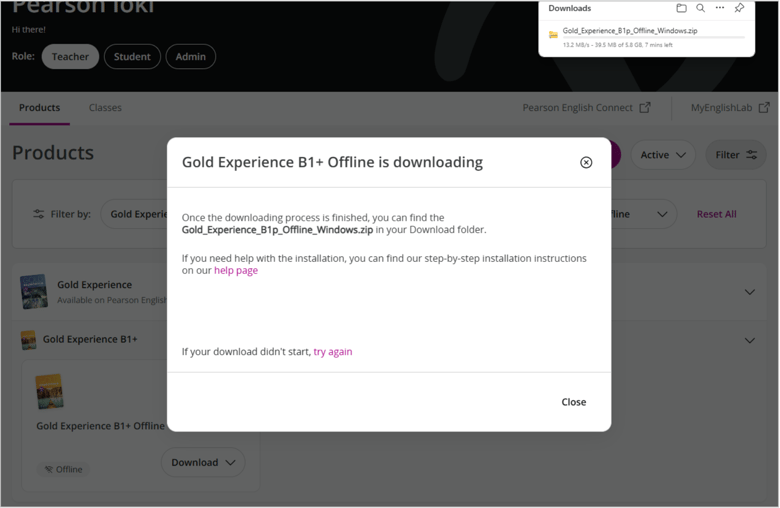Image resolution: width=780 pixels, height=508 pixels.
Task: Click the Filter by sliders icon
Action: coord(39,214)
